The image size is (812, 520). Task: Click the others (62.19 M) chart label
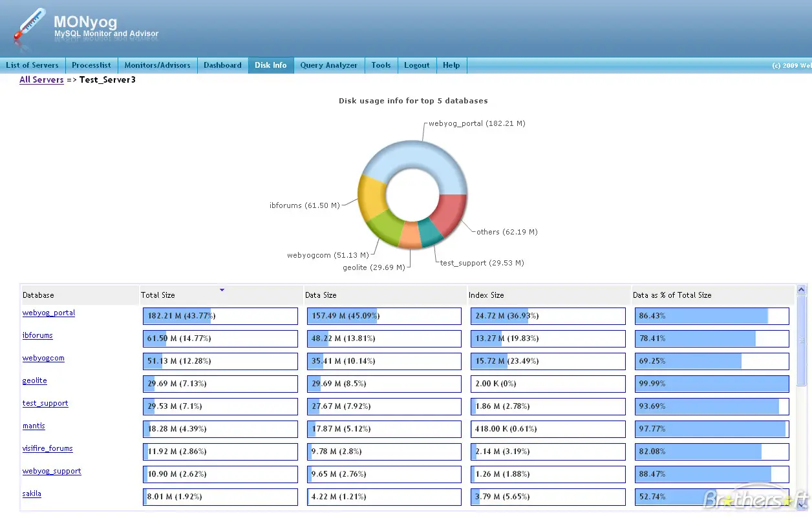[x=507, y=232]
